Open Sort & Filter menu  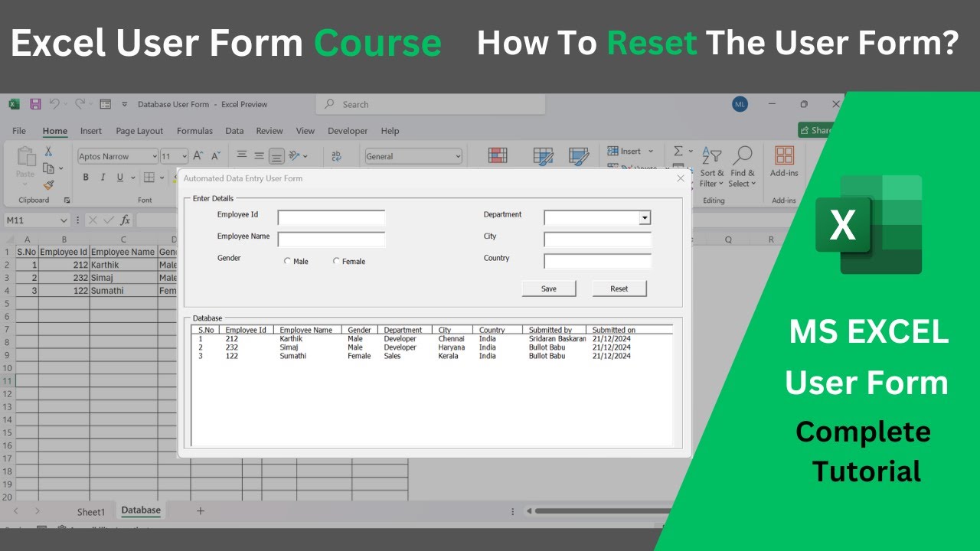711,168
